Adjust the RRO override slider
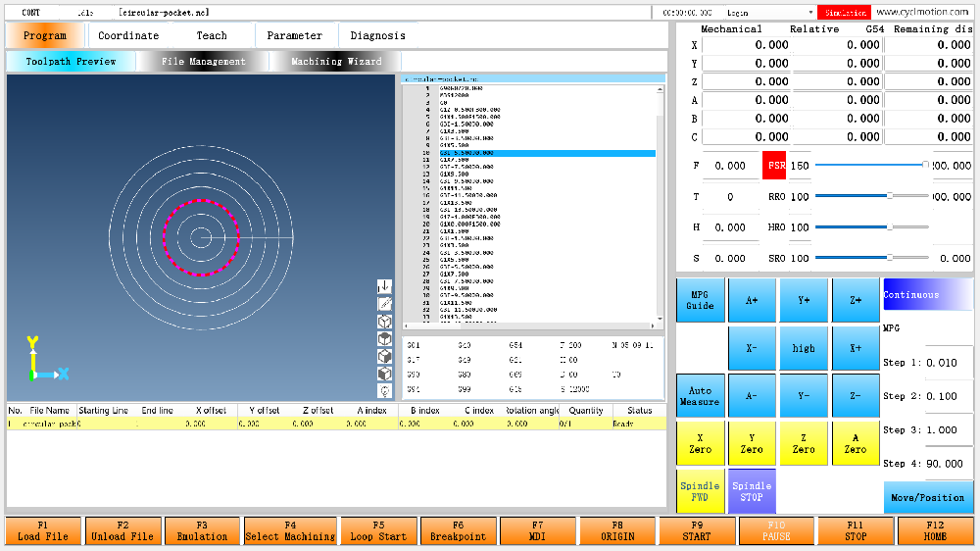 click(x=871, y=196)
